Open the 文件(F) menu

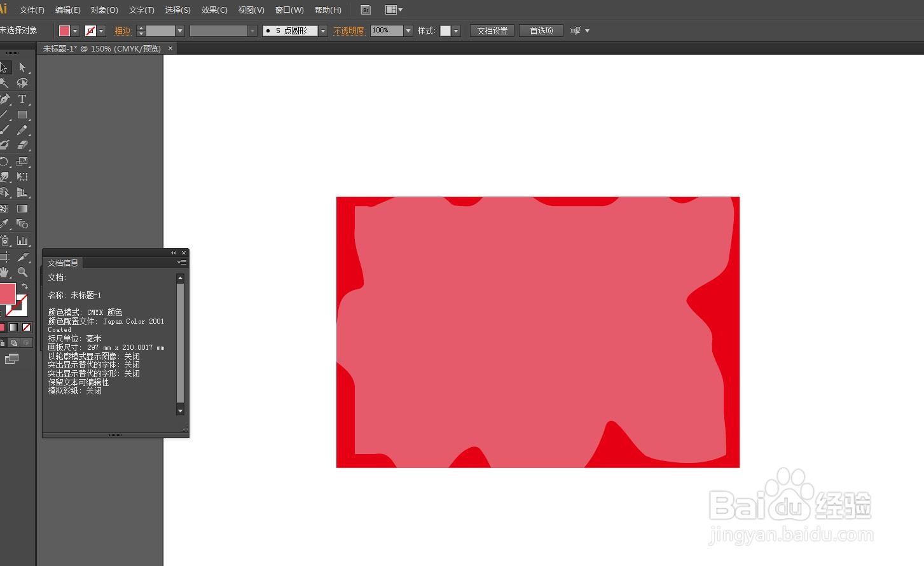[32, 10]
